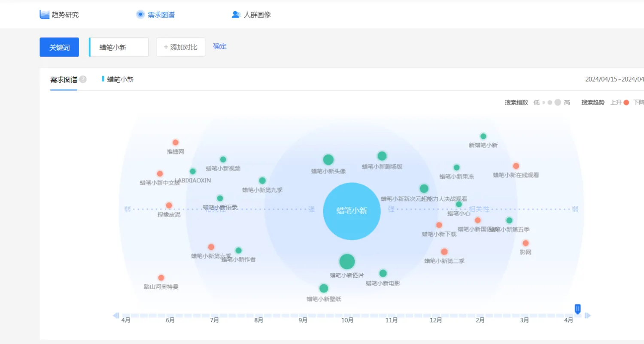
Task: Click the 蜡笔小新剧场版 label text
Action: (x=382, y=167)
